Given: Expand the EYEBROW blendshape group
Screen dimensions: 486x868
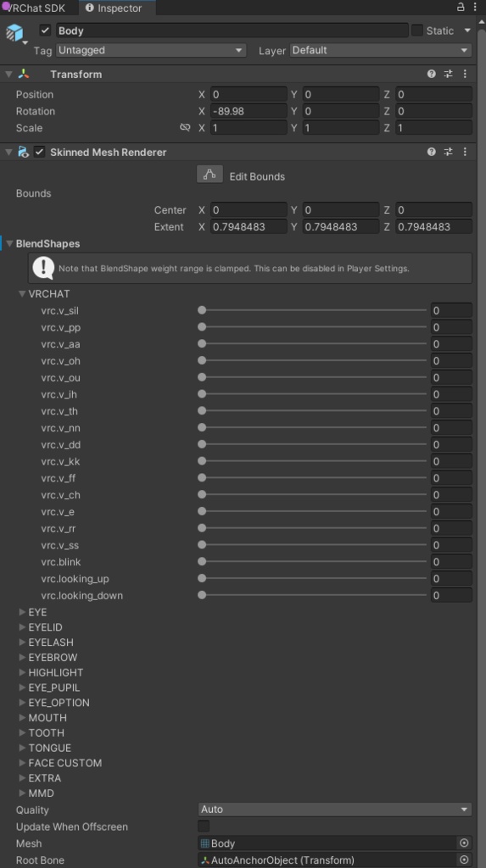Looking at the screenshot, I should point(22,657).
